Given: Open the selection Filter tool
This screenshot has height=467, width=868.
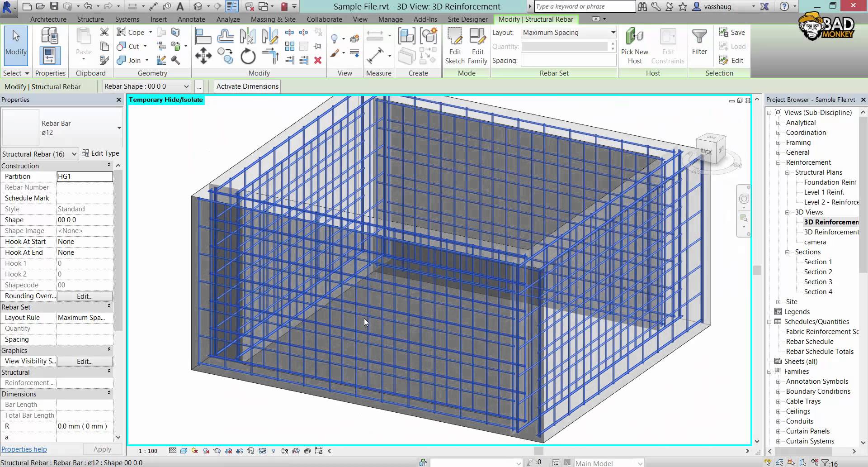Looking at the screenshot, I should [699, 42].
